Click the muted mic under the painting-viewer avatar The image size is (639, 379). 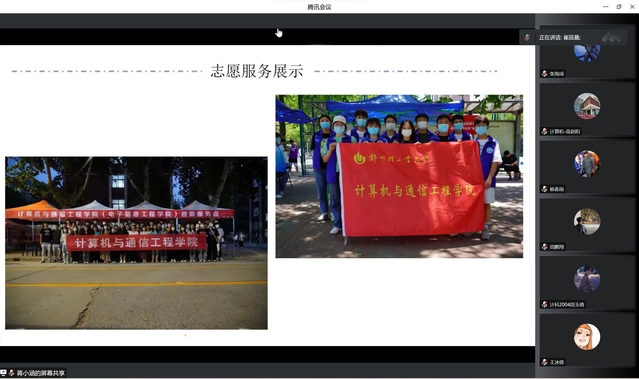click(x=544, y=247)
